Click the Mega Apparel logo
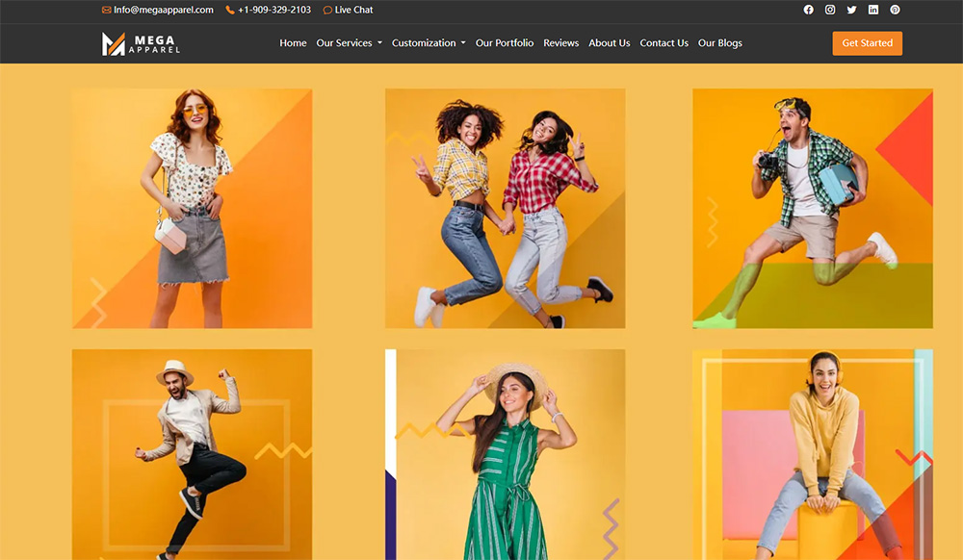 141,43
